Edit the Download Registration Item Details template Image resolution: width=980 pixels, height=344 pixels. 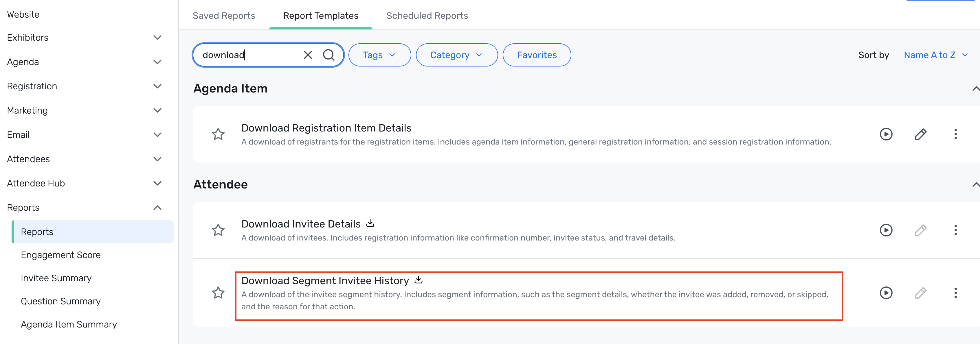pyautogui.click(x=920, y=134)
